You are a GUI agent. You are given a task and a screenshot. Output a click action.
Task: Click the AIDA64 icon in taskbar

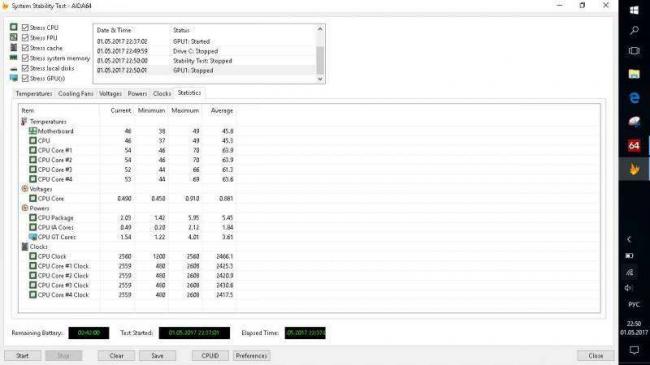pyautogui.click(x=633, y=146)
